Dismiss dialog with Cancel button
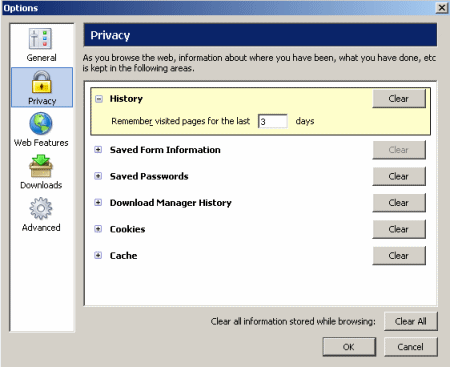Image resolution: width=450 pixels, height=367 pixels. click(411, 347)
